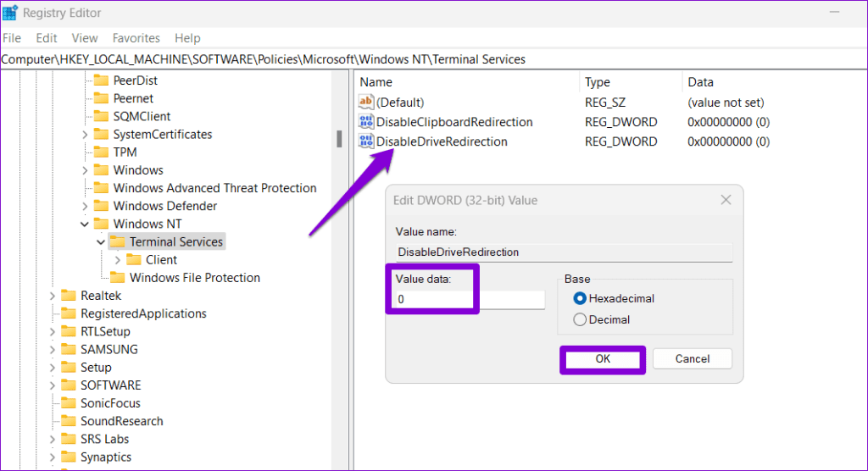Click the SAMSUNG folder icon

click(x=69, y=349)
